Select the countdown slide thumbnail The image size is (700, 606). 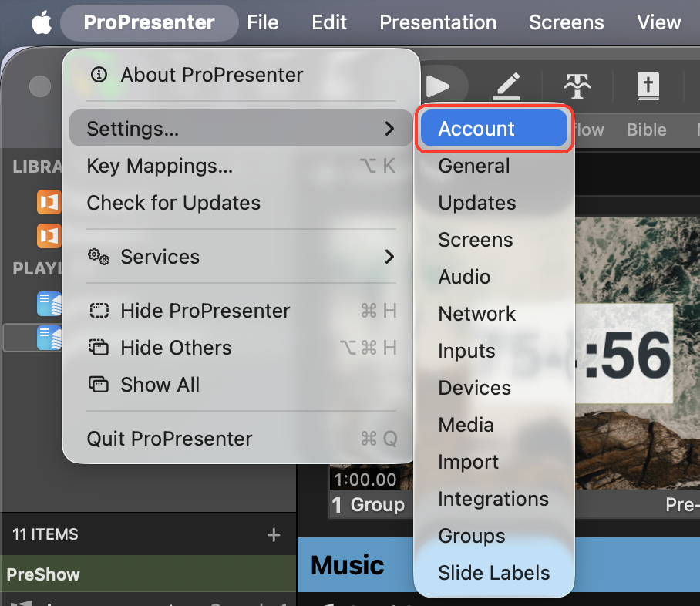[637, 353]
